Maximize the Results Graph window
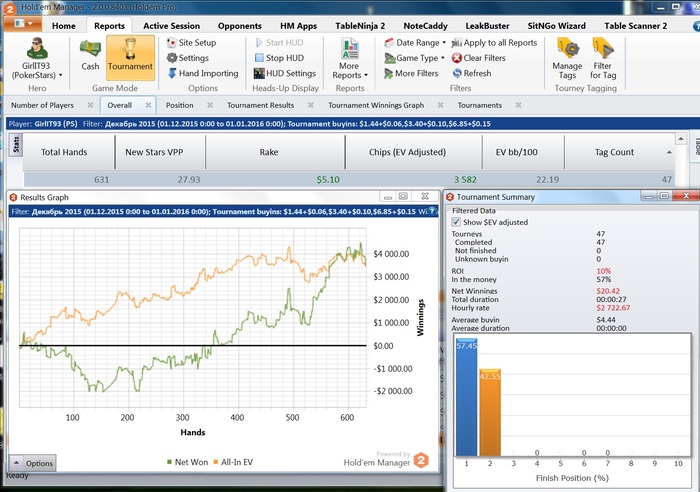 click(x=403, y=196)
